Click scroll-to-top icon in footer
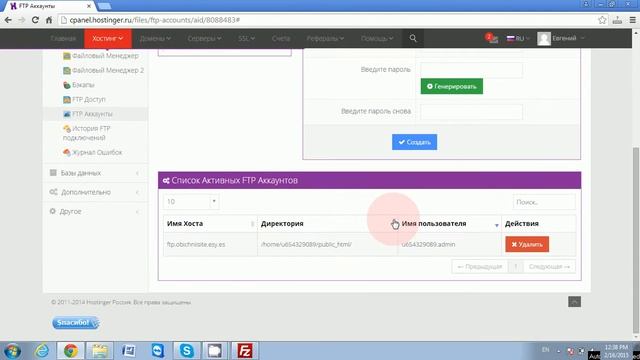This screenshot has width=640, height=360. click(574, 302)
